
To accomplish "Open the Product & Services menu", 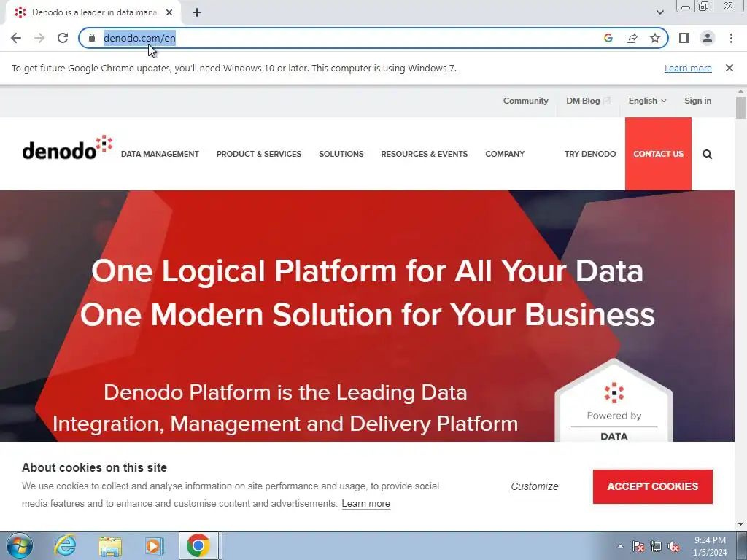I will click(x=259, y=154).
